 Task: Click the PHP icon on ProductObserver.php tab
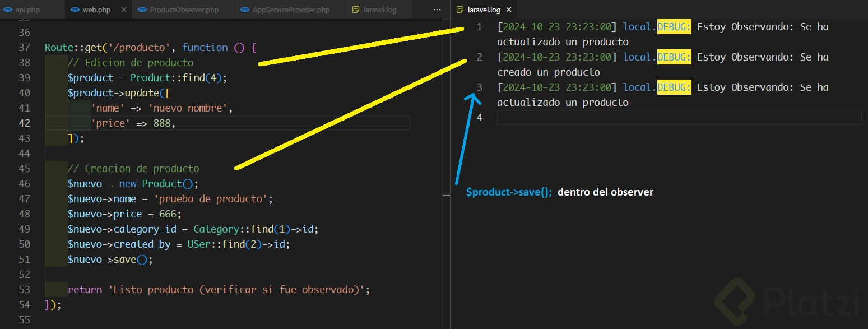click(x=142, y=10)
